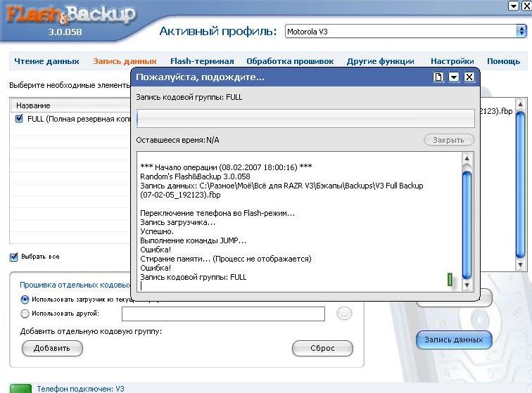This screenshot has height=393, width=532.
Task: Click the 'Стирание памяти...' log line
Action: pyautogui.click(x=226, y=259)
